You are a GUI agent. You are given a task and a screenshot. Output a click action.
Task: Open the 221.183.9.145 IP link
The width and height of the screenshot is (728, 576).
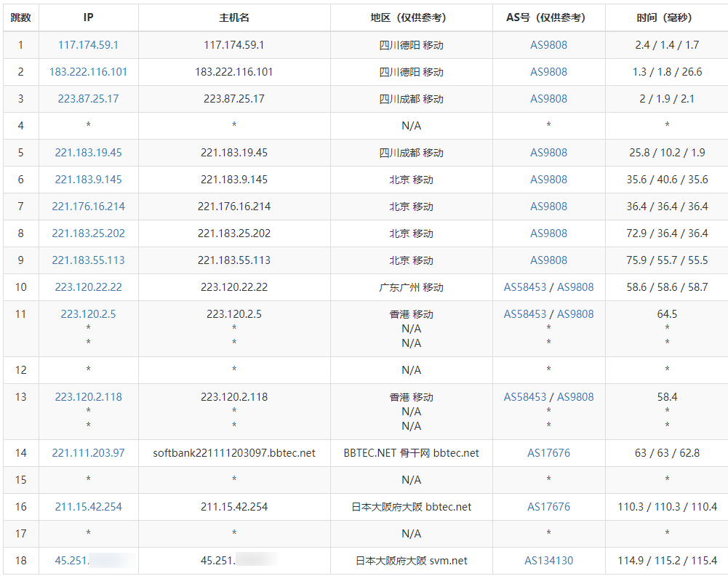(x=88, y=180)
